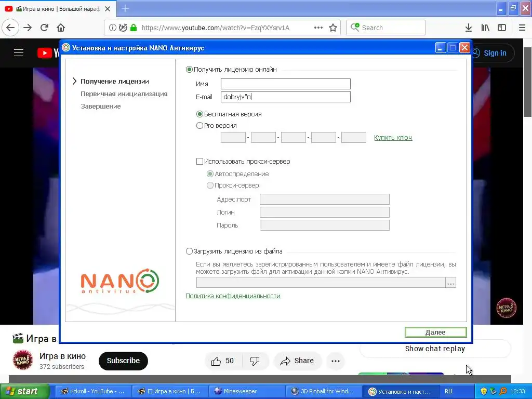The height and width of the screenshot is (399, 532).
Task: Open YouTube guide hamburger menu
Action: coord(19,52)
